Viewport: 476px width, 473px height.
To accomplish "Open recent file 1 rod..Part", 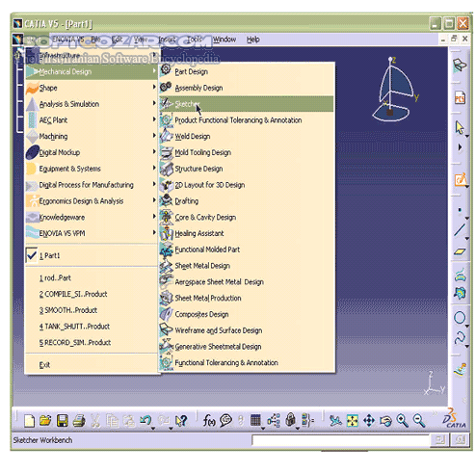I will click(92, 278).
